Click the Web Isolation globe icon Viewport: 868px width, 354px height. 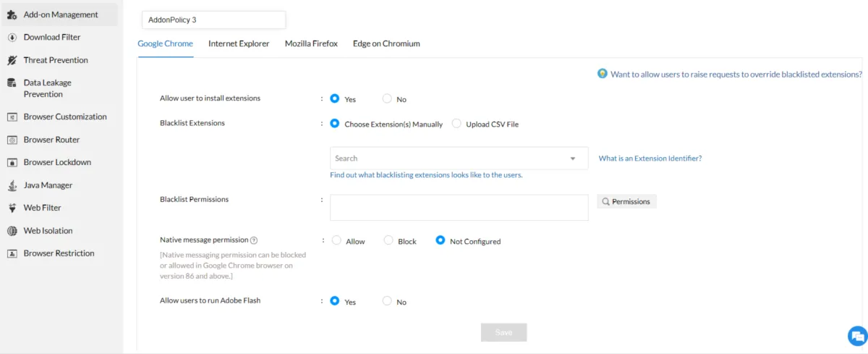coord(12,231)
